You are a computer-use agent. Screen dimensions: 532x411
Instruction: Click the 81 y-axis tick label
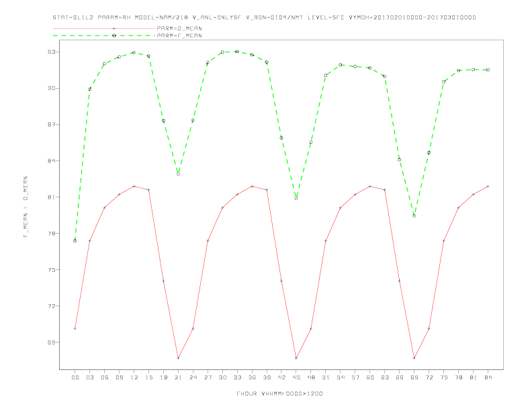pyautogui.click(x=52, y=197)
